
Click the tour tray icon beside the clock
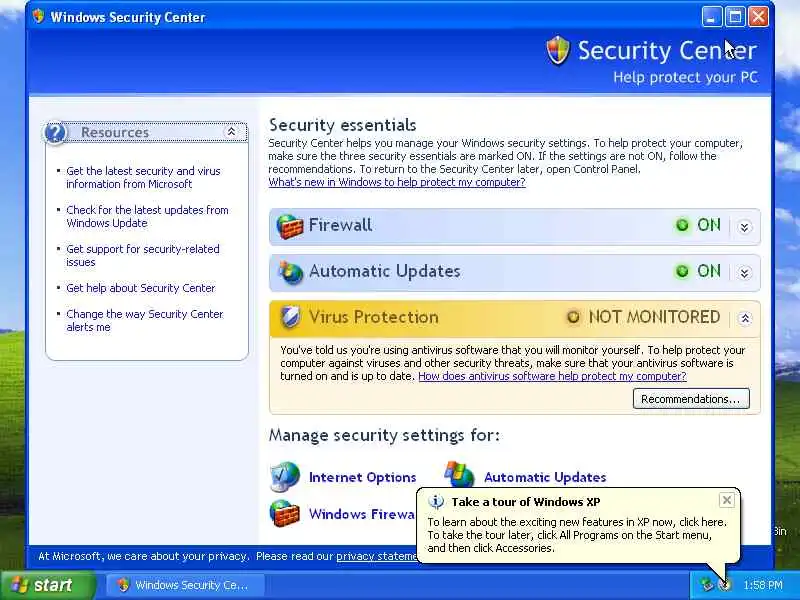click(724, 585)
